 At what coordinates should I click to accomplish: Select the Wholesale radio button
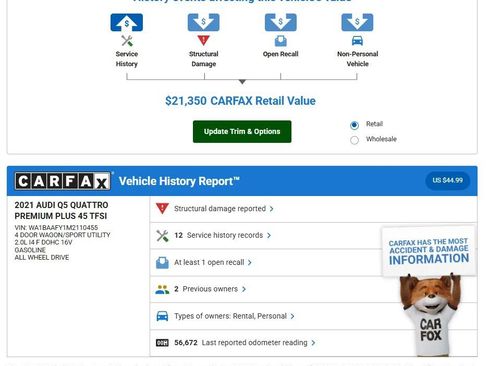coord(354,140)
